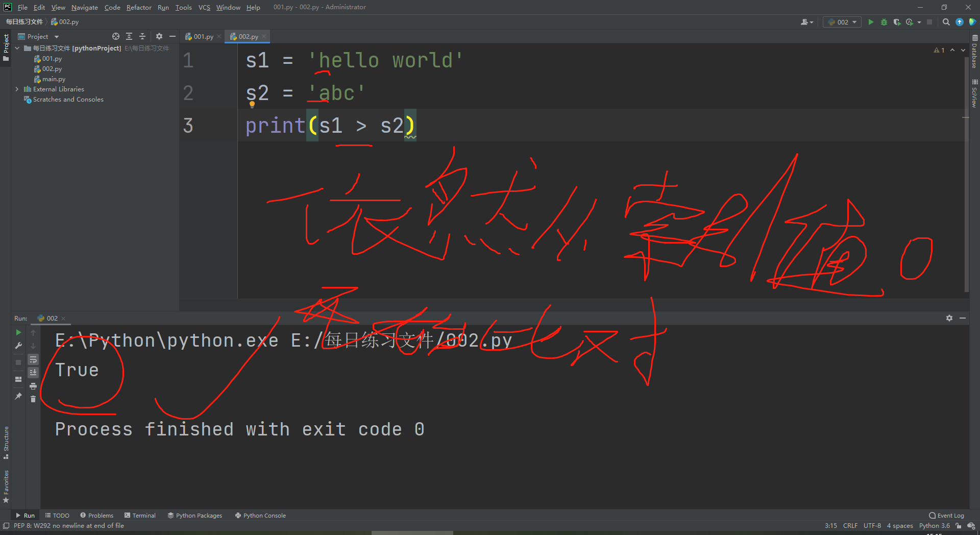Toggle tool window bars via bottom-left corner icon

coord(6,526)
